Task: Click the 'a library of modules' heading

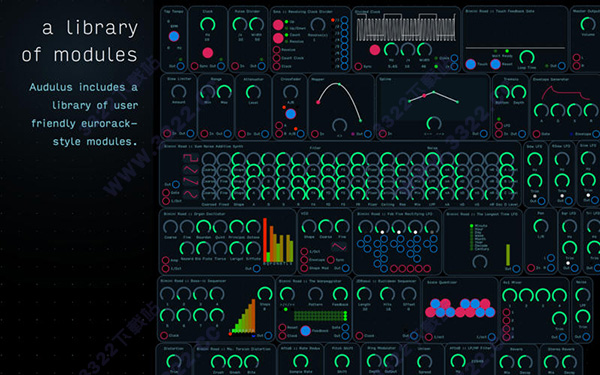Action: (x=80, y=41)
